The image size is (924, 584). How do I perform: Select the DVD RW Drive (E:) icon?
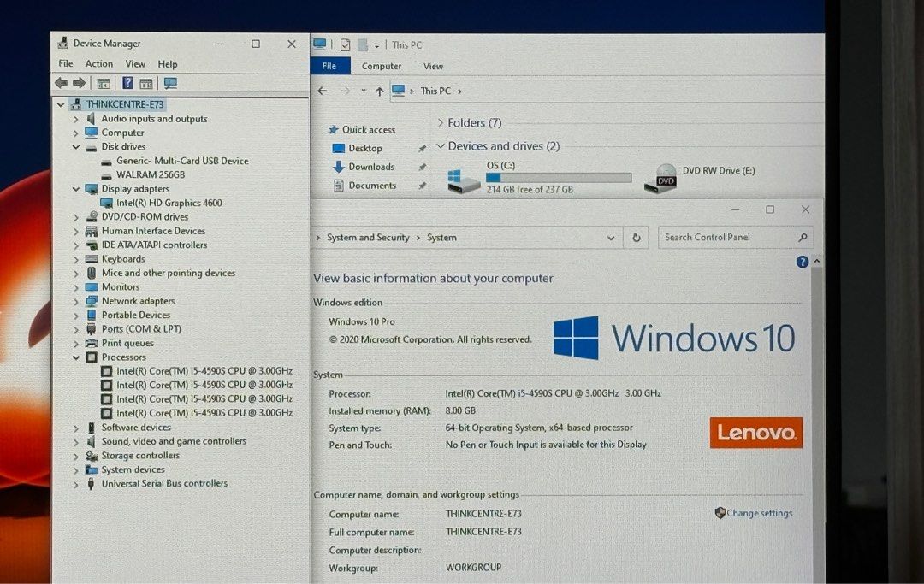tap(660, 179)
